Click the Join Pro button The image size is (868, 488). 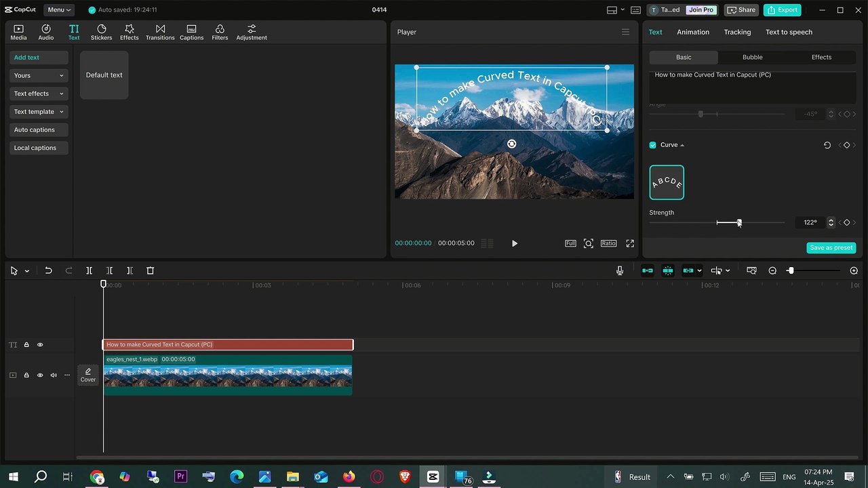click(x=701, y=10)
